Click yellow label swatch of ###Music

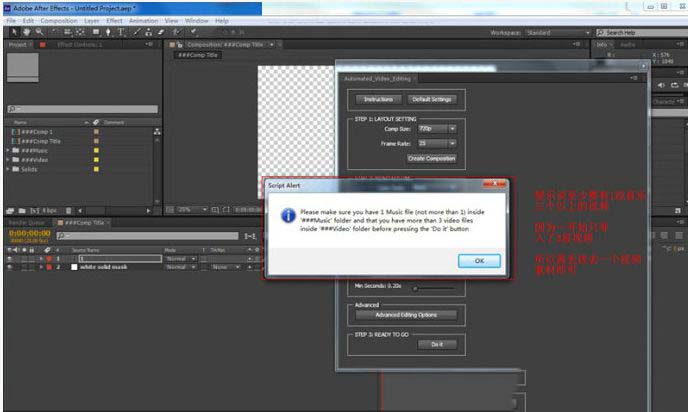96,150
